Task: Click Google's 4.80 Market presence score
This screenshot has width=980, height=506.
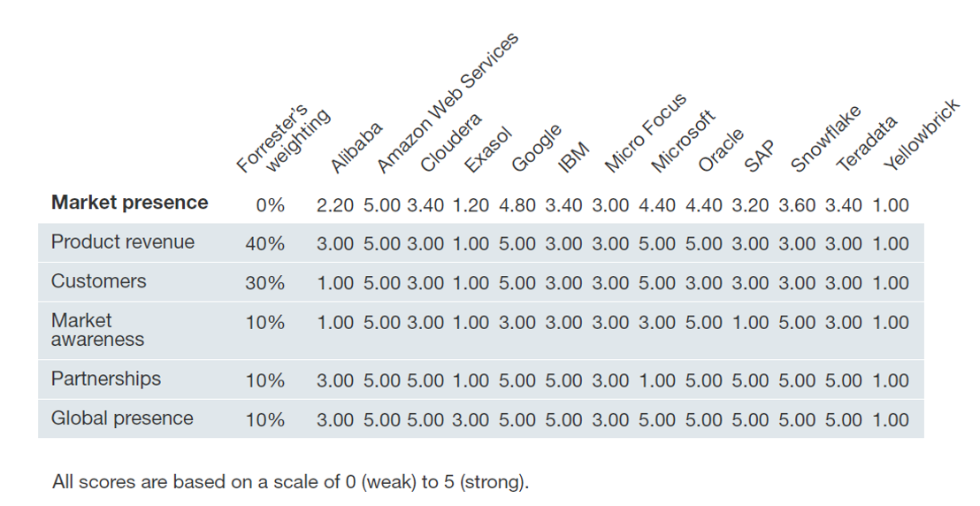Action: 517,205
